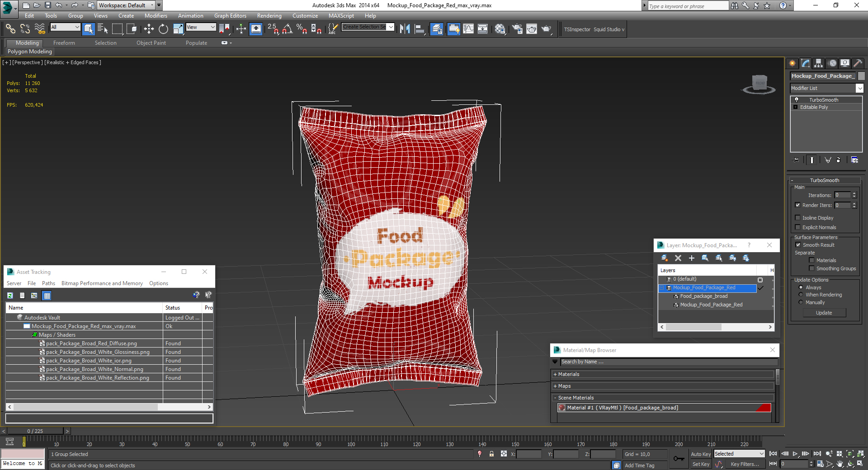The width and height of the screenshot is (868, 470).
Task: Toggle Percent Snap in main toolbar
Action: [x=302, y=29]
